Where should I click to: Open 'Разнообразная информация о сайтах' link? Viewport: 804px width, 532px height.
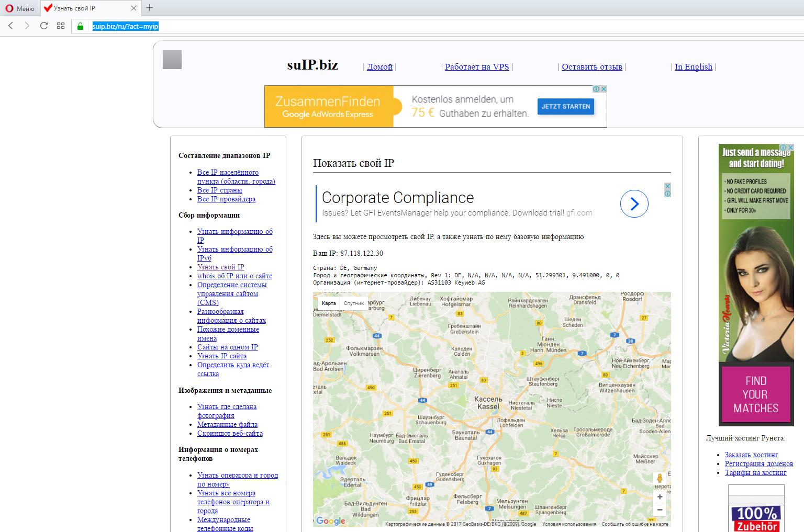tap(231, 316)
